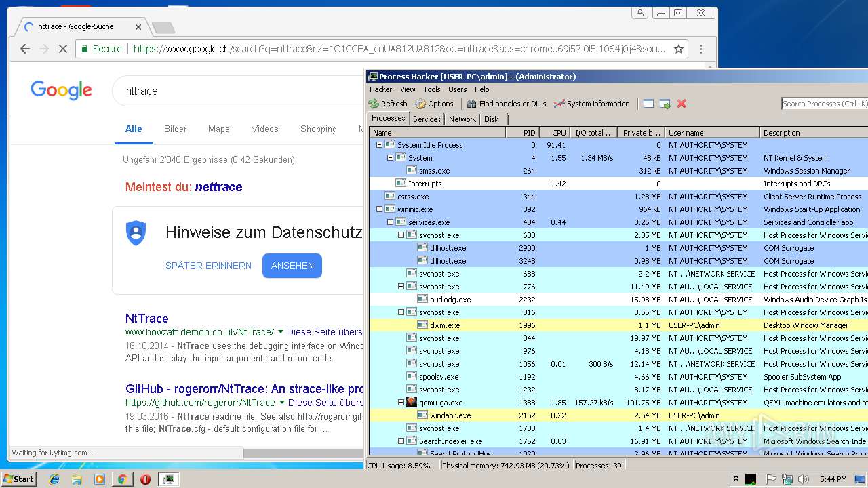This screenshot has width=868, height=488.
Task: Switch to Maps search results
Action: point(219,129)
